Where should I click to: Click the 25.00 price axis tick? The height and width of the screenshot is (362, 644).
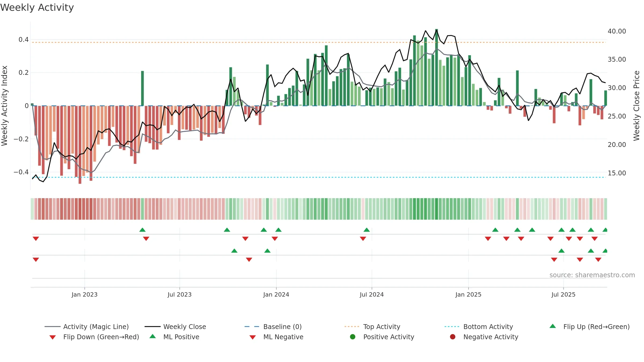tap(617, 116)
